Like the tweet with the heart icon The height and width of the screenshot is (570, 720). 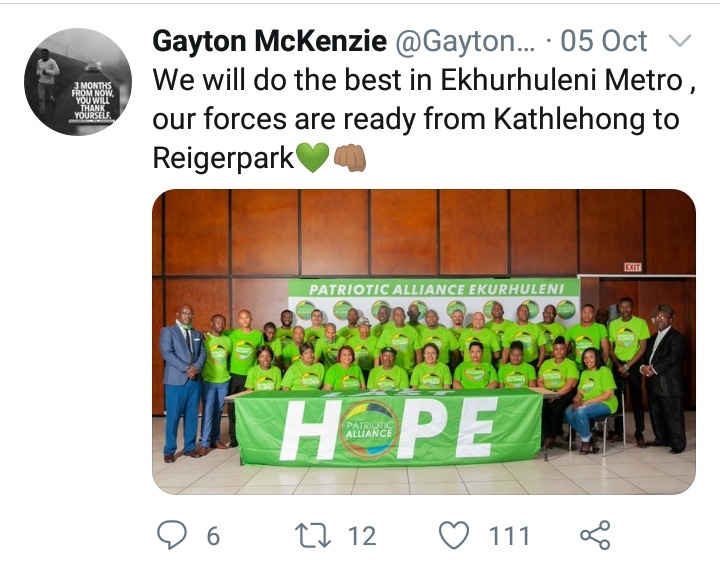tap(454, 535)
